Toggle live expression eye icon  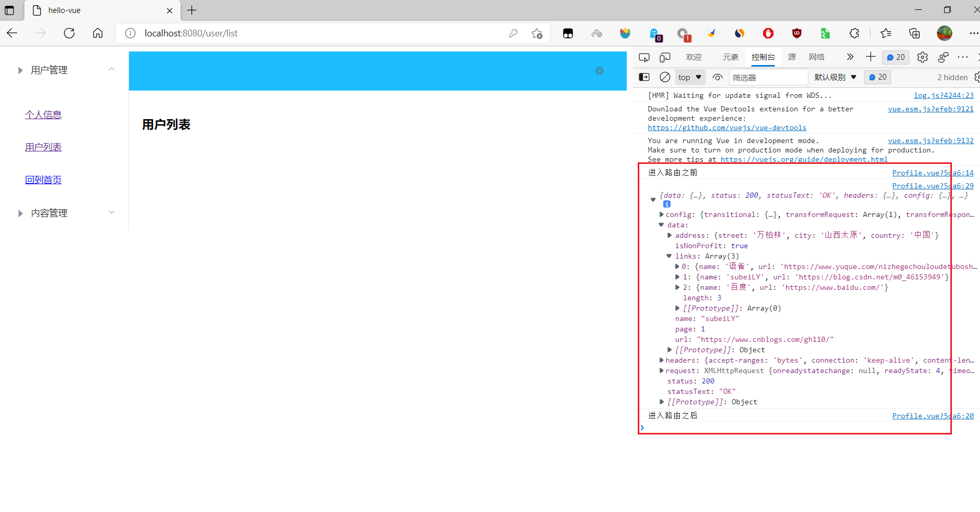[717, 77]
